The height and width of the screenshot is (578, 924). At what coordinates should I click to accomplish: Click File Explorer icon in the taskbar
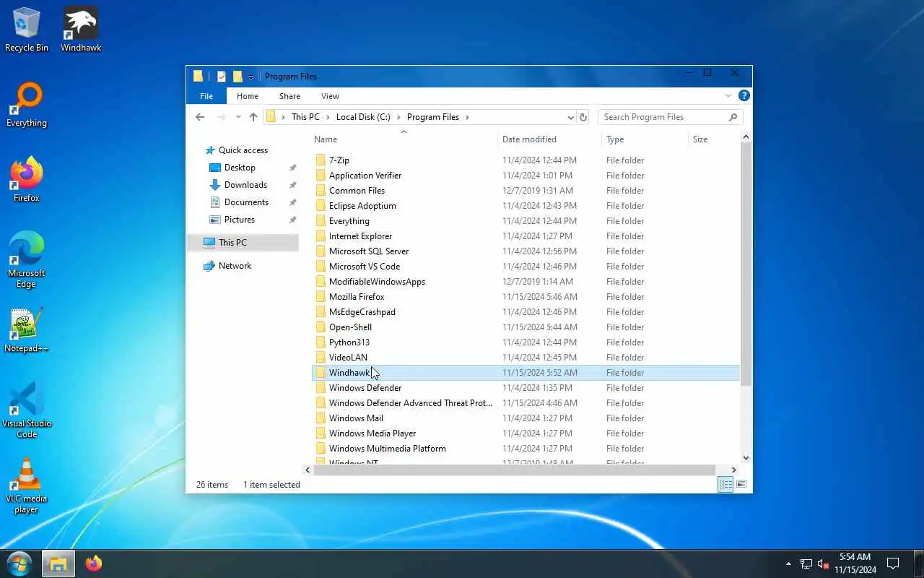(58, 564)
